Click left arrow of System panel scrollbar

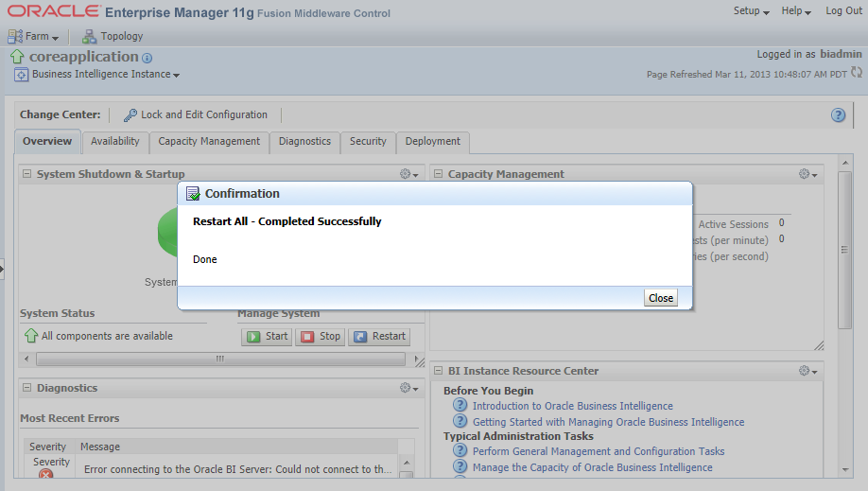[x=26, y=359]
